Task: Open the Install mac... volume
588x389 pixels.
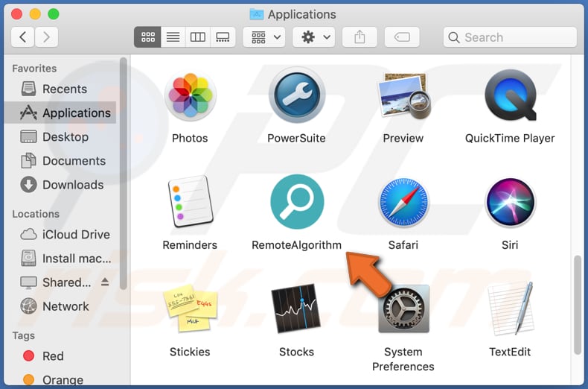Action: (60, 259)
